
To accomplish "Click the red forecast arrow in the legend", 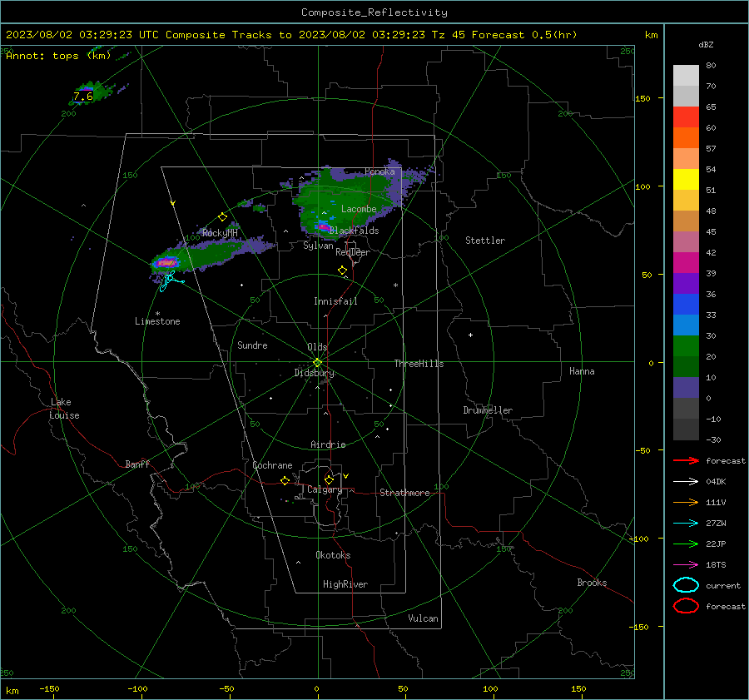I will pyautogui.click(x=686, y=460).
